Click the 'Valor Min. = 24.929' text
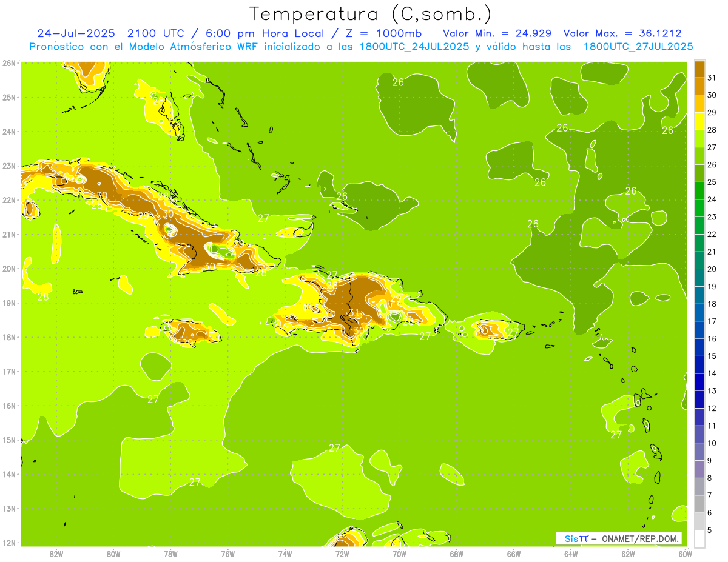728x562 pixels. pyautogui.click(x=498, y=33)
